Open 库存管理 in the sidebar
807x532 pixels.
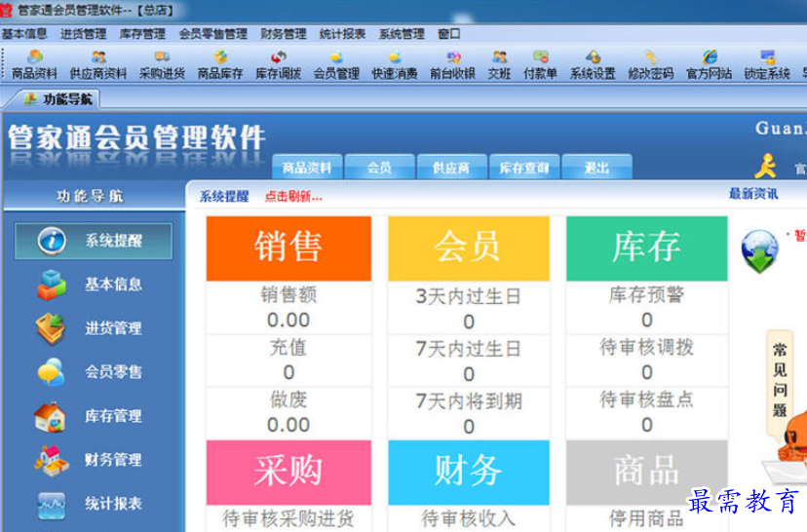click(90, 416)
